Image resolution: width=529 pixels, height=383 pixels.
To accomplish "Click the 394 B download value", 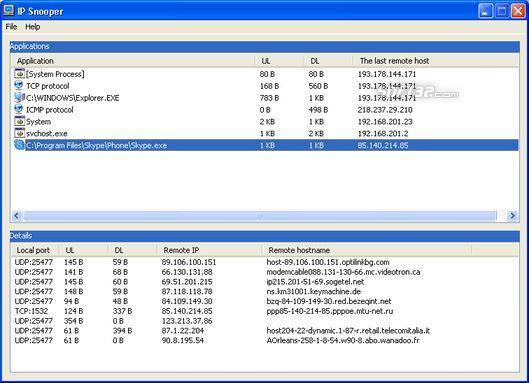I will pyautogui.click(x=122, y=330).
